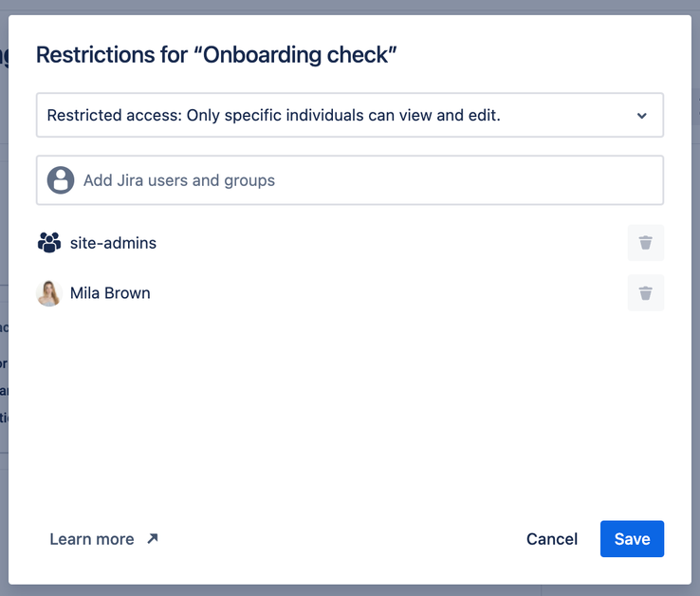Click Mila Brown's profile avatar
The height and width of the screenshot is (596, 700).
point(49,293)
